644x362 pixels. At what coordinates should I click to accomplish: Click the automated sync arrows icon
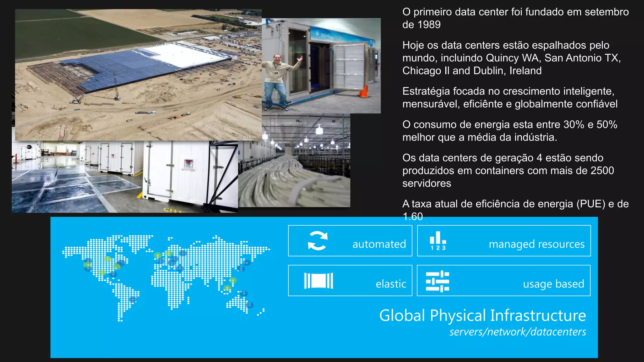pyautogui.click(x=318, y=241)
